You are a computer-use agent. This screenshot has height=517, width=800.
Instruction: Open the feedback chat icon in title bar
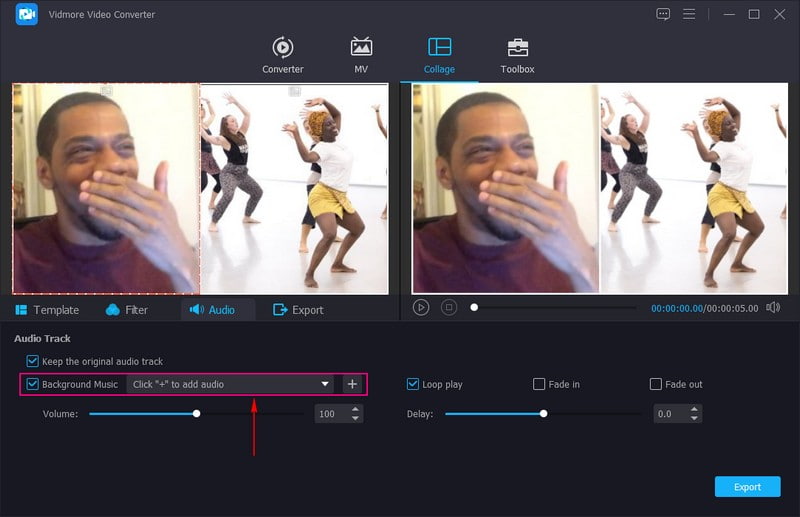pos(663,14)
